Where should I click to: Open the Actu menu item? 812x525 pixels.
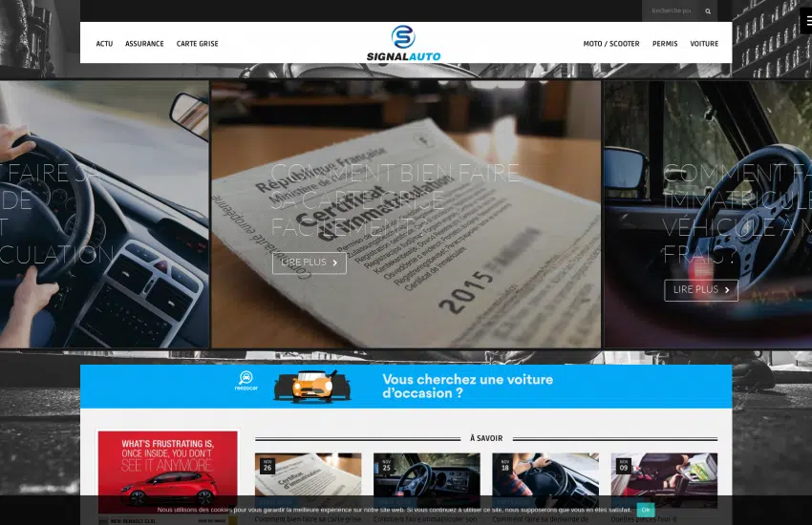104,44
